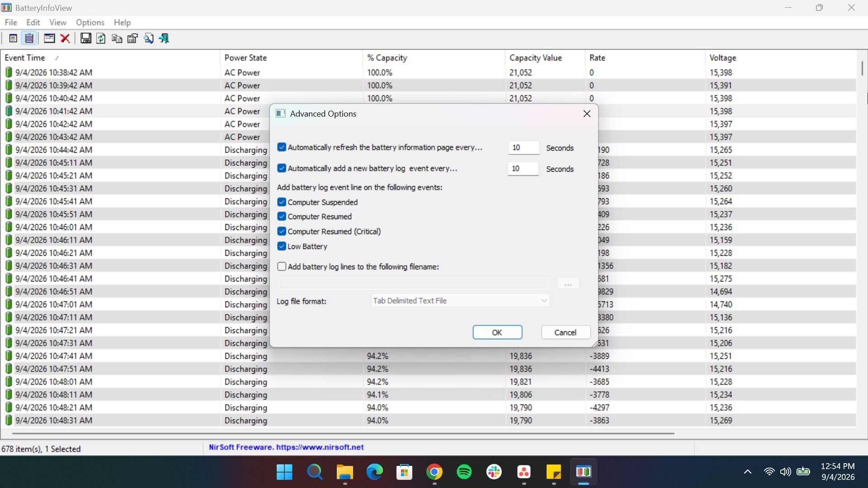The image size is (868, 488).
Task: Click the Exit door toolbar icon
Action: point(164,38)
